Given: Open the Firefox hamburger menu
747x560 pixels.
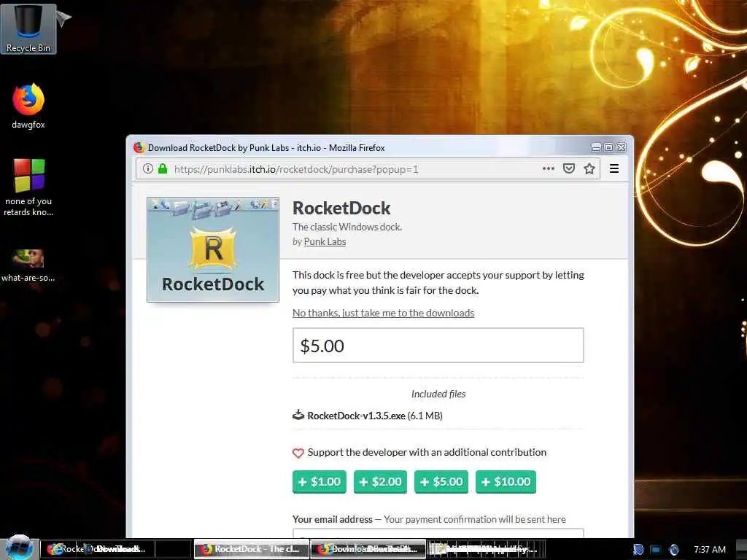Looking at the screenshot, I should [614, 168].
